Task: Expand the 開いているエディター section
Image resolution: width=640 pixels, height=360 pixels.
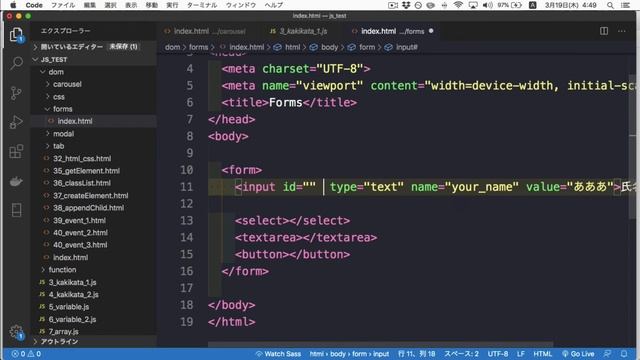Action: pyautogui.click(x=93, y=47)
